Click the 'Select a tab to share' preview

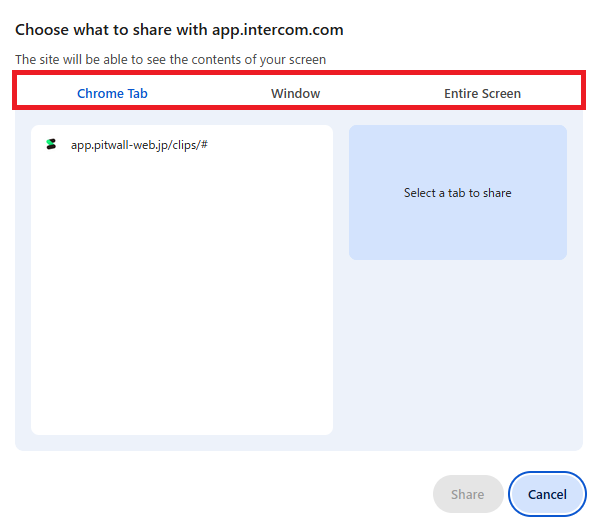tap(458, 193)
